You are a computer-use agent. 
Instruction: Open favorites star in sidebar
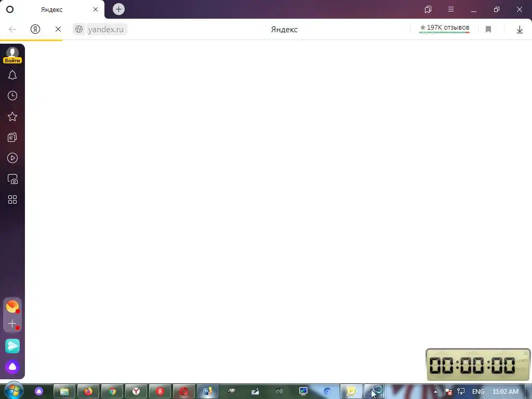pos(12,117)
